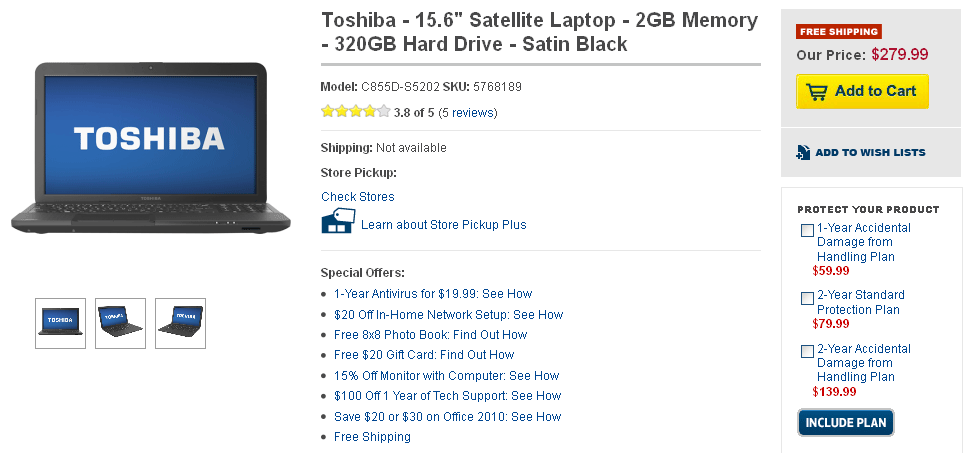This screenshot has width=976, height=453.
Task: Check 2-Year Accidental Damage plan box
Action: [x=807, y=351]
